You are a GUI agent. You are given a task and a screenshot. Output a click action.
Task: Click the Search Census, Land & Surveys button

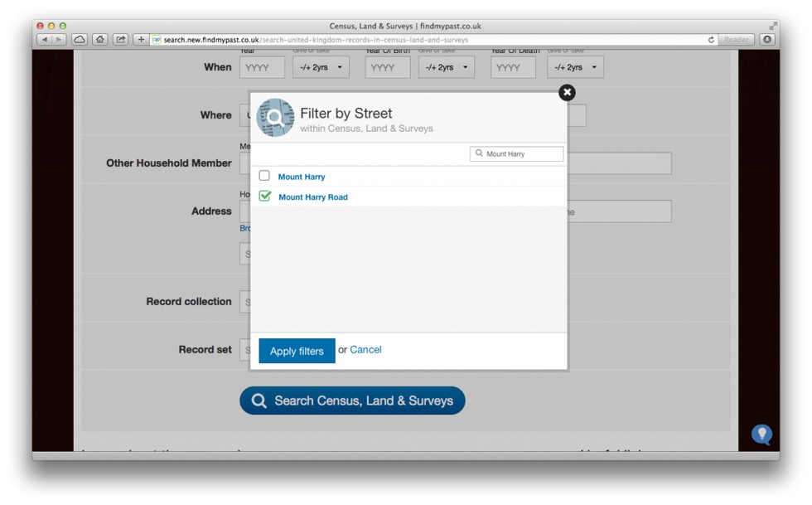tap(352, 401)
